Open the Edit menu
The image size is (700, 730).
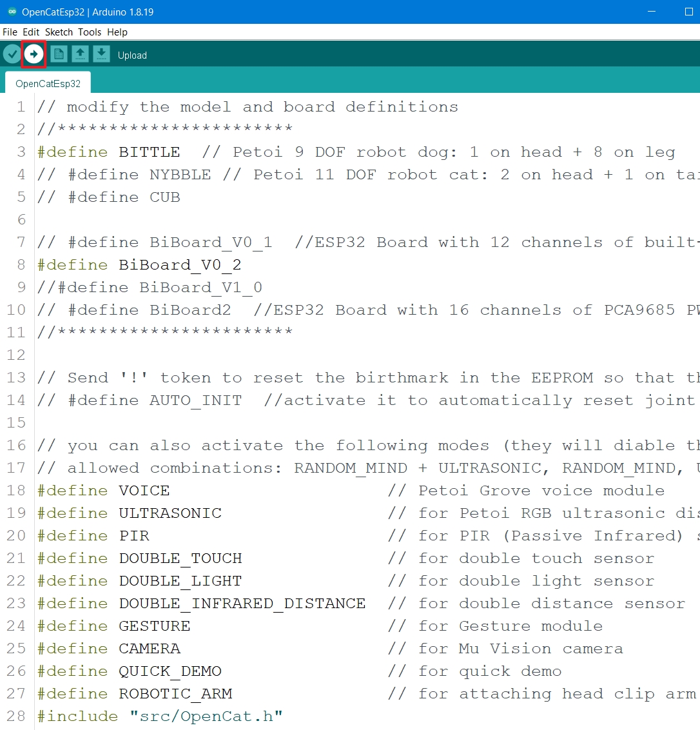coord(31,32)
